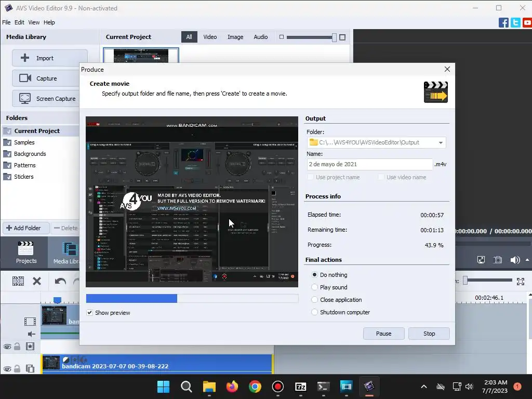Switch to the Audio filter tab
Screen dimensions: 532x399
(x=261, y=37)
